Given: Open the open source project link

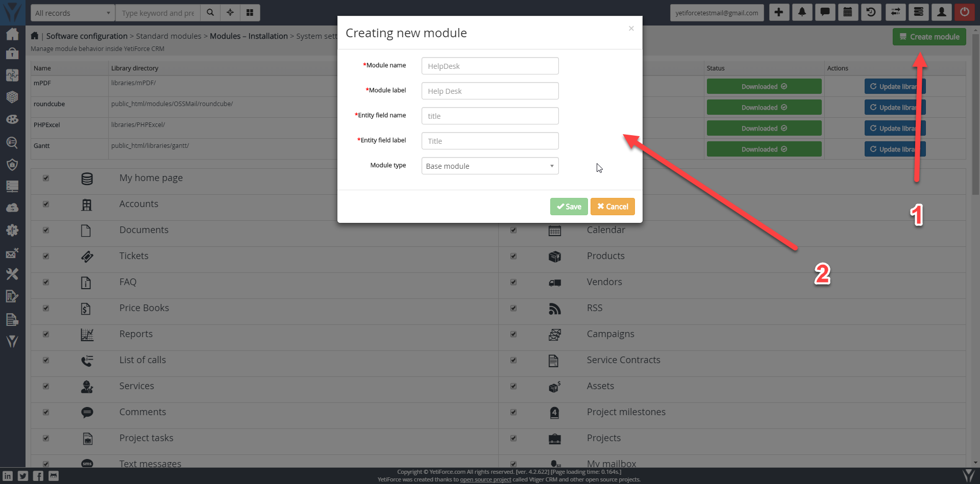Looking at the screenshot, I should coord(485,479).
